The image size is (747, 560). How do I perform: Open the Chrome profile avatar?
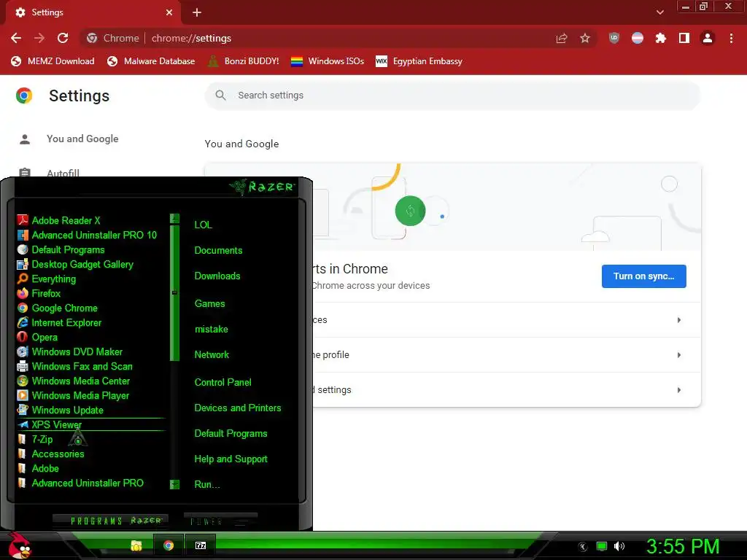pyautogui.click(x=708, y=38)
